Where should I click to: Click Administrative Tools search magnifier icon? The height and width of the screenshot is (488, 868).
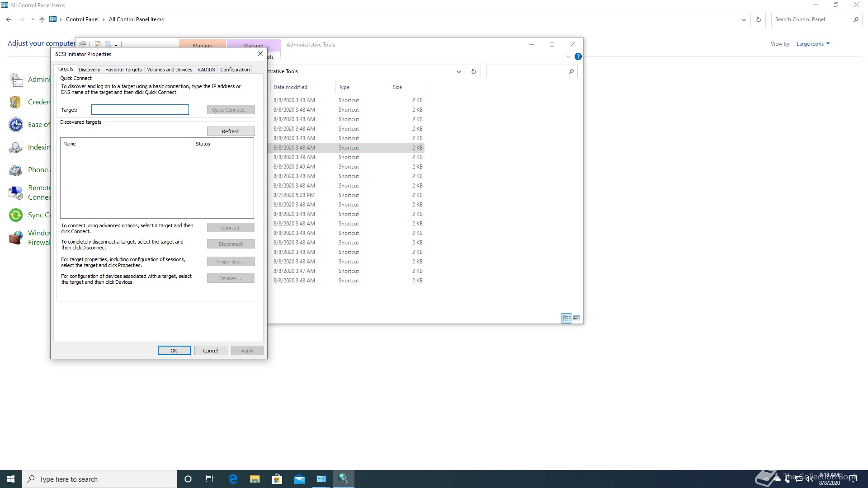[571, 71]
